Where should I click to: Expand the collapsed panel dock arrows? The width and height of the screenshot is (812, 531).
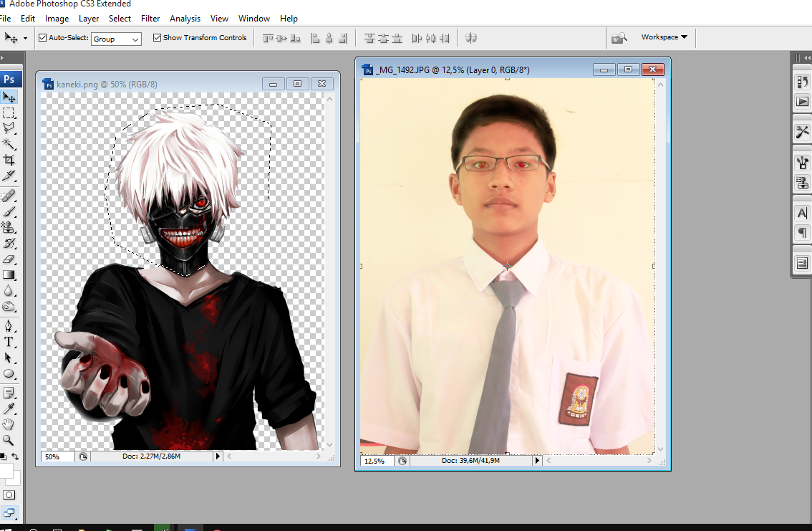[x=807, y=58]
